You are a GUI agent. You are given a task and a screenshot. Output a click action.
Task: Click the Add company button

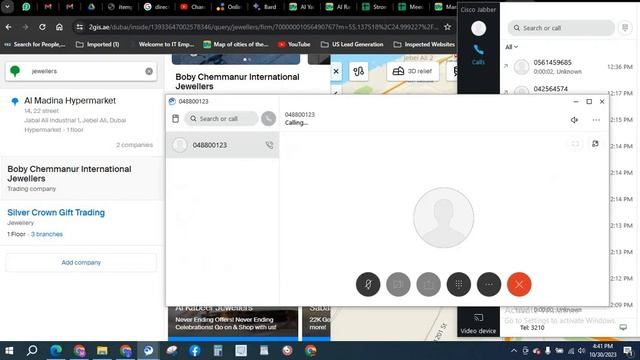click(x=81, y=262)
